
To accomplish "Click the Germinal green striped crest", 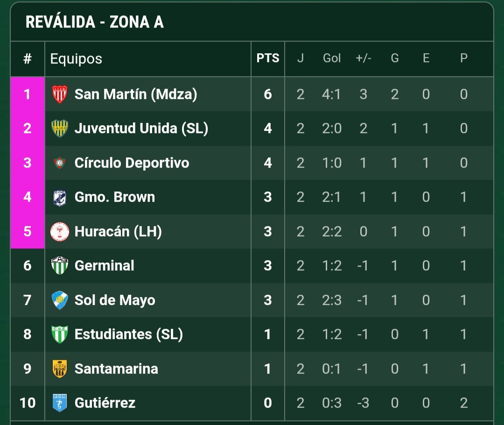I will click(x=59, y=266).
